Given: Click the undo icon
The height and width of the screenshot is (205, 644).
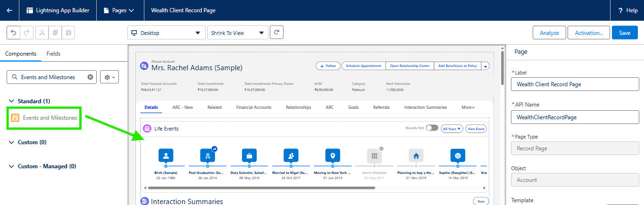Looking at the screenshot, I should coord(13,33).
